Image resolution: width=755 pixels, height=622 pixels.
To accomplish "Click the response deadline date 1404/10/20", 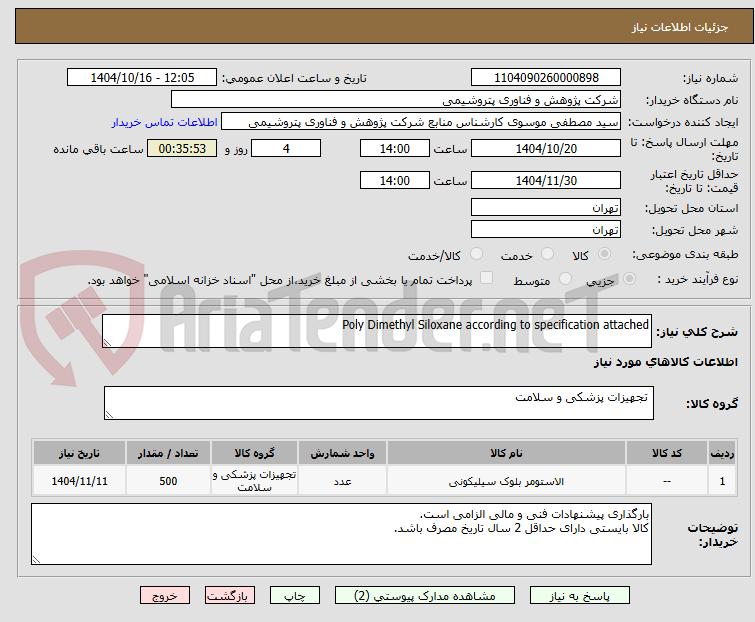I will pyautogui.click(x=546, y=148).
